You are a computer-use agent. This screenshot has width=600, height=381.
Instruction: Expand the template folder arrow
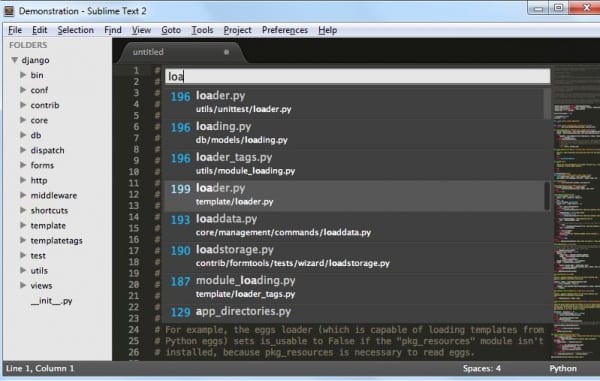23,225
